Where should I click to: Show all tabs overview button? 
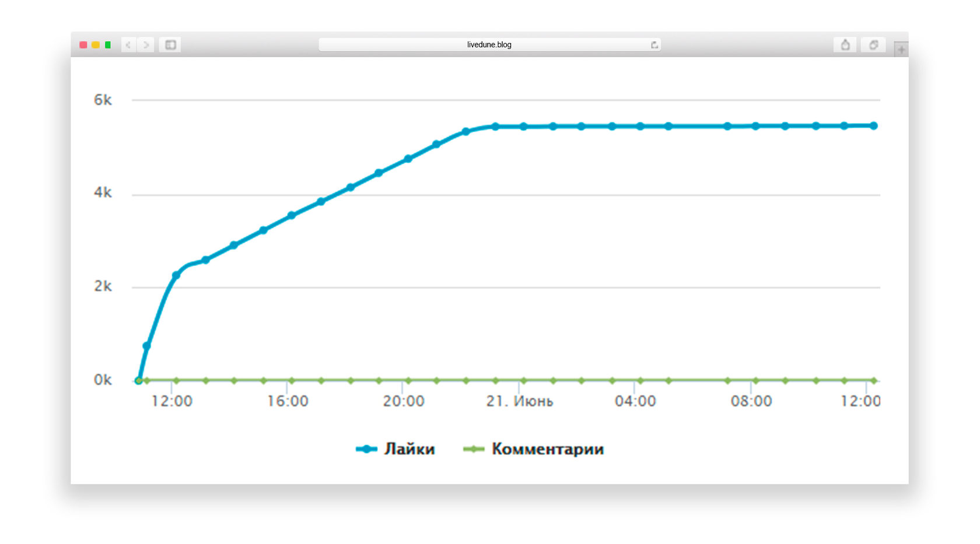[x=873, y=45]
